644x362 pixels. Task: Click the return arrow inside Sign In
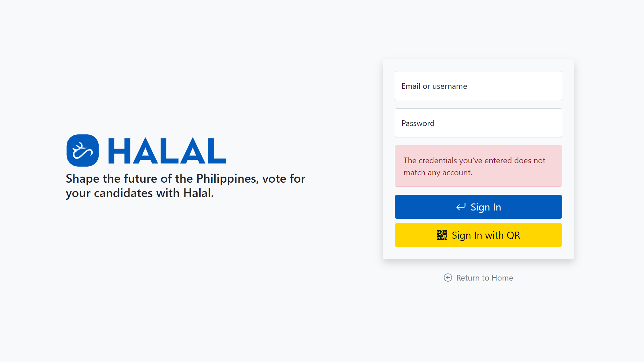461,207
